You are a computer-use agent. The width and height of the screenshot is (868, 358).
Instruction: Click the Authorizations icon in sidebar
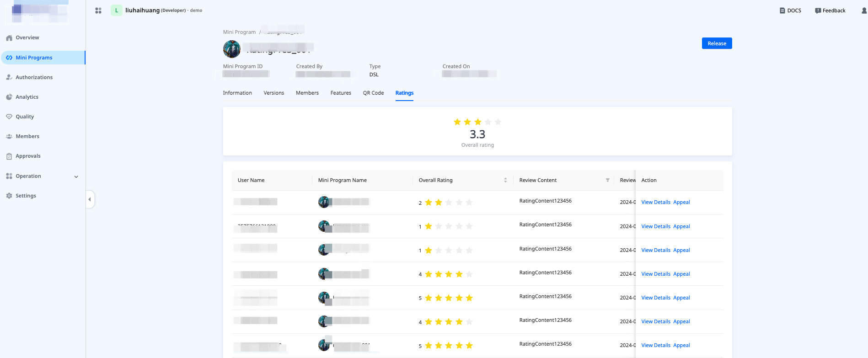click(9, 78)
